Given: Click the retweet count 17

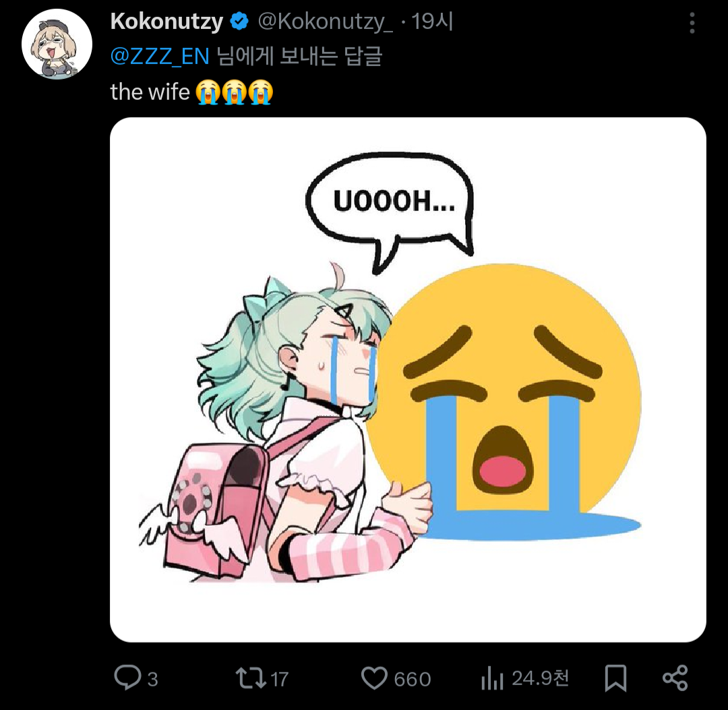Looking at the screenshot, I should 279,679.
